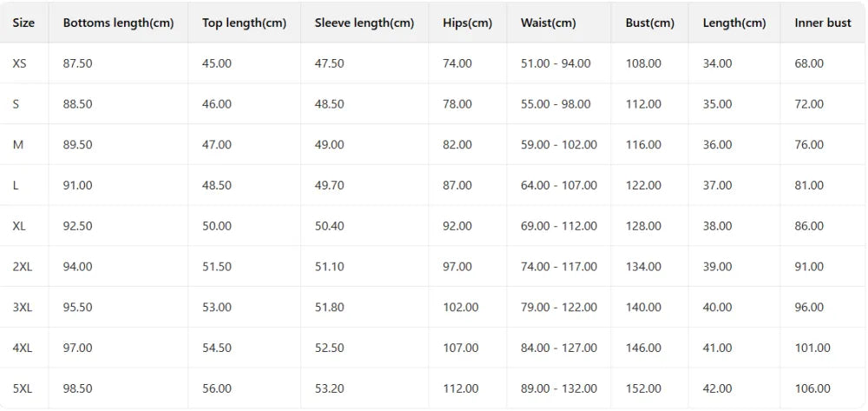This screenshot has height=411, width=868.
Task: Select the 107.00 hips value
Action: [461, 348]
